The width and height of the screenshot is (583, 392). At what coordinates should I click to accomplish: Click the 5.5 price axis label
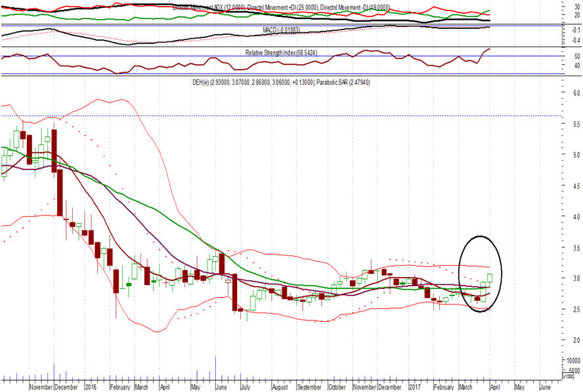click(x=576, y=124)
